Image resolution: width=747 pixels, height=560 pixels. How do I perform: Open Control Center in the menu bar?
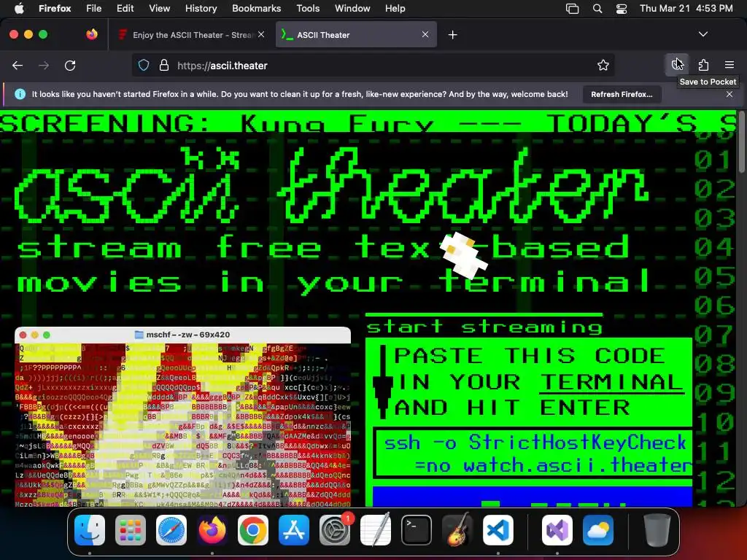622,9
